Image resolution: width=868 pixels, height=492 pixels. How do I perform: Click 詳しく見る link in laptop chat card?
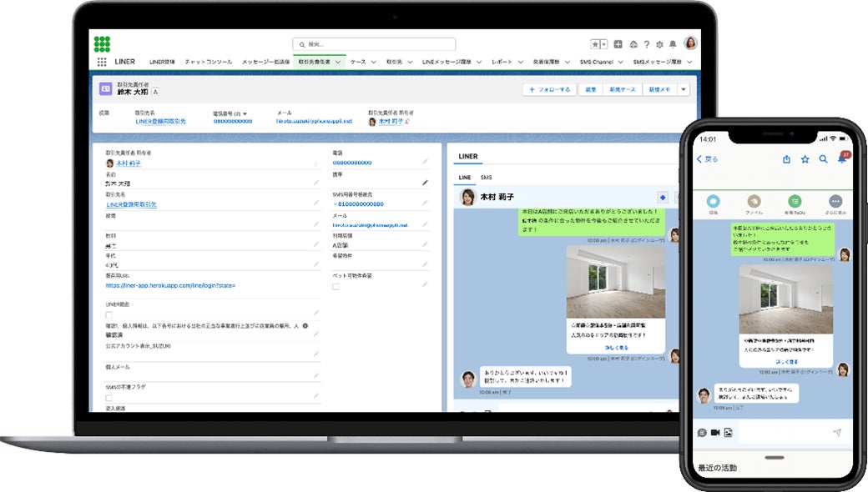tap(616, 348)
